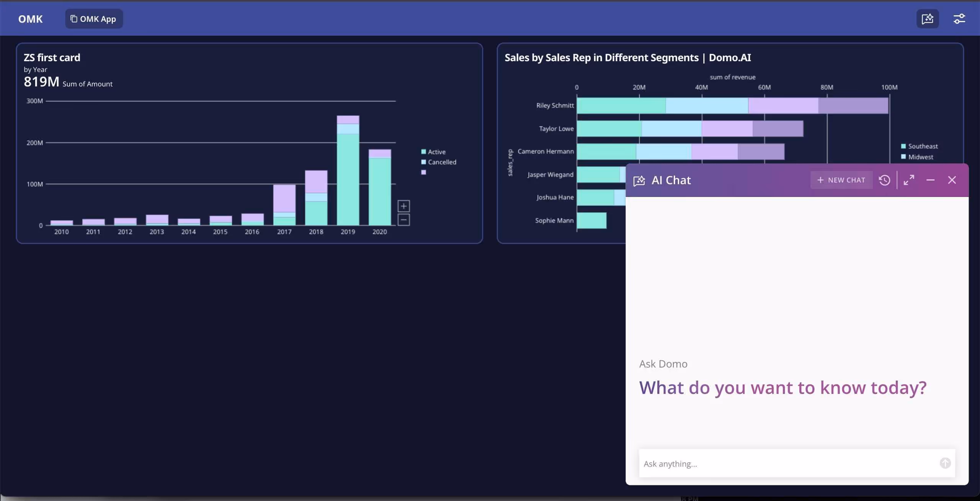
Task: Toggle the Southeast legend series
Action: tap(922, 146)
